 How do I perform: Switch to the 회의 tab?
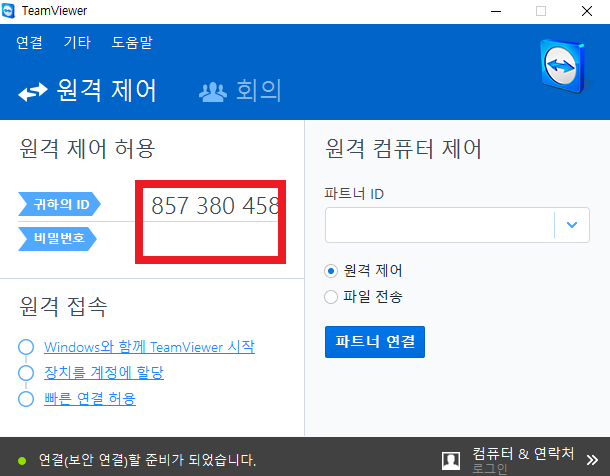[240, 91]
